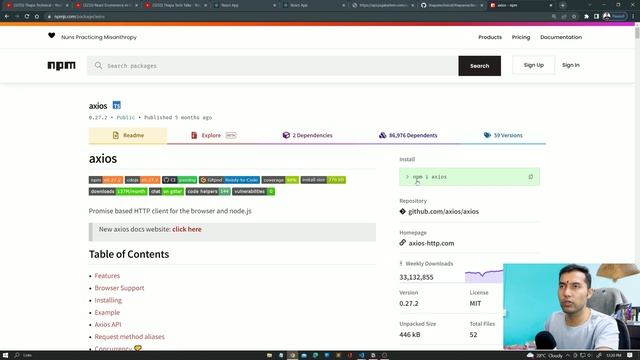Click the weekly downloads sparkline chart

click(484, 275)
